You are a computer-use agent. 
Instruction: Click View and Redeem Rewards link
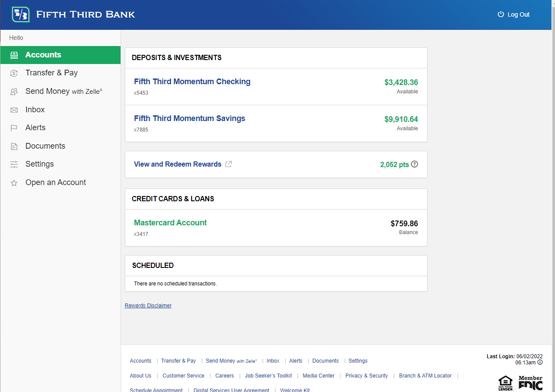pos(178,164)
